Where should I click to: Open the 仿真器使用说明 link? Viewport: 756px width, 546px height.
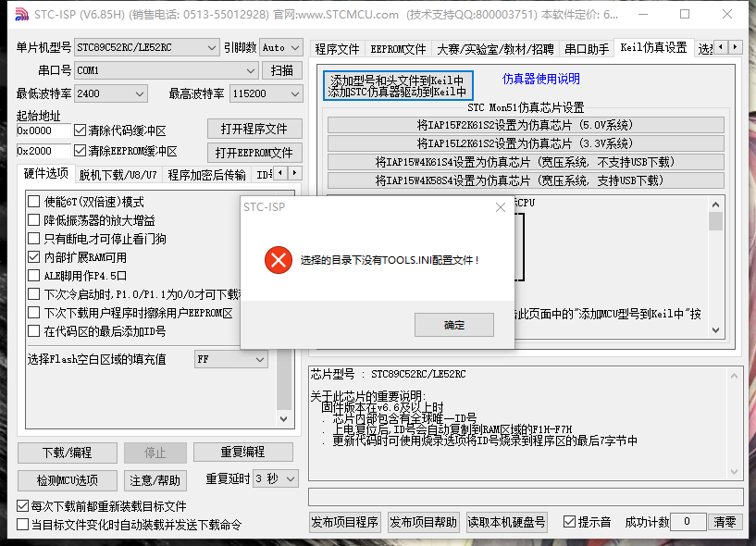pos(541,79)
